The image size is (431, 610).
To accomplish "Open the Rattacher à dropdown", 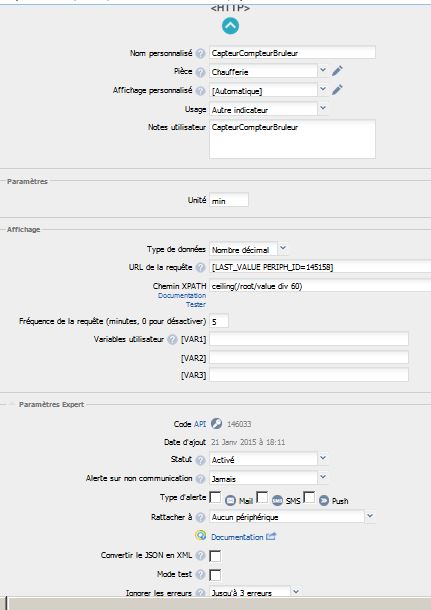I will pyautogui.click(x=292, y=517).
